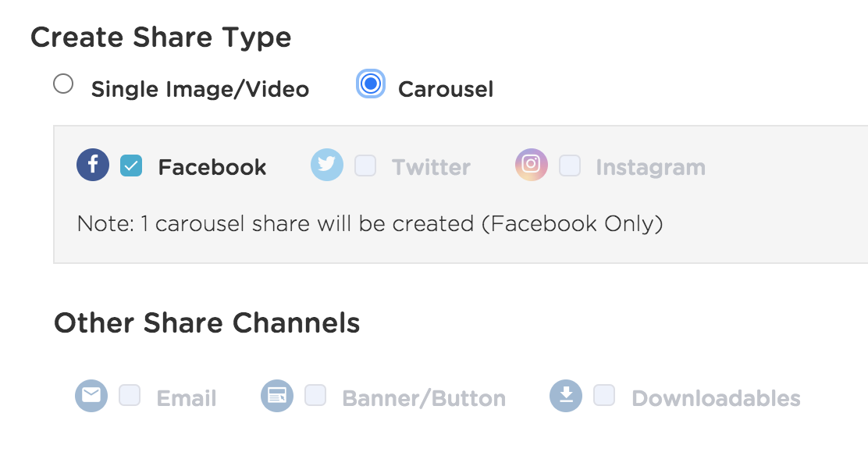Tick the Twitter checkbox
Viewport: 868px width, 470px height.
pyautogui.click(x=365, y=166)
